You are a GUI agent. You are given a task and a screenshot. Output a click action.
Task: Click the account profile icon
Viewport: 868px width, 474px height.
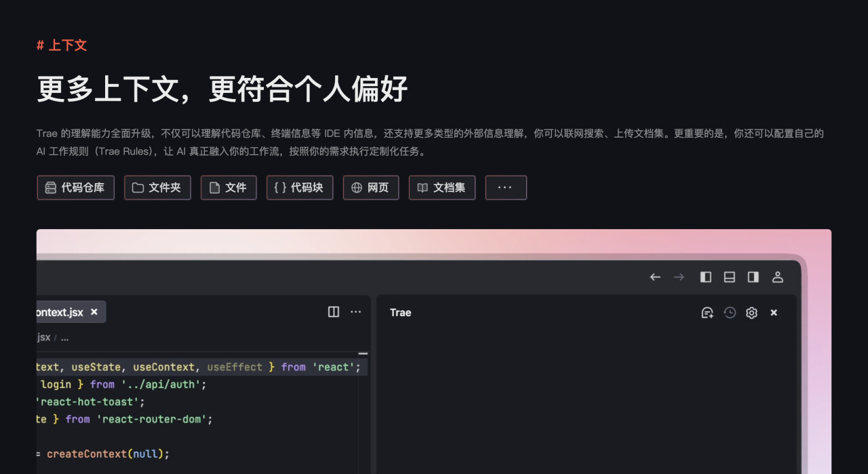[x=777, y=277]
